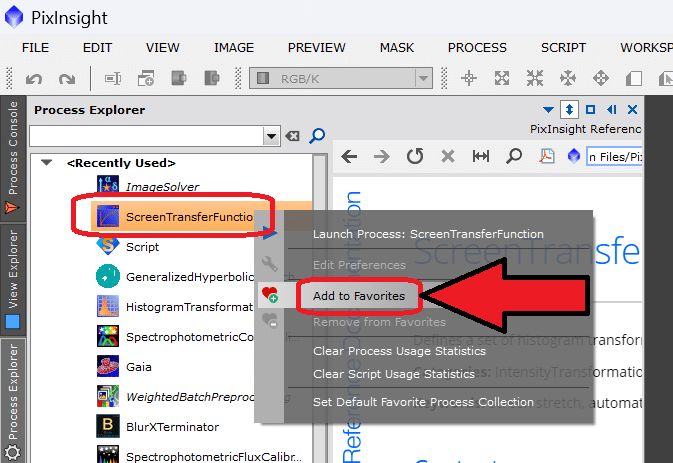Choose Clear Script Usage Statistics
This screenshot has height=463, width=673.
pyautogui.click(x=394, y=374)
